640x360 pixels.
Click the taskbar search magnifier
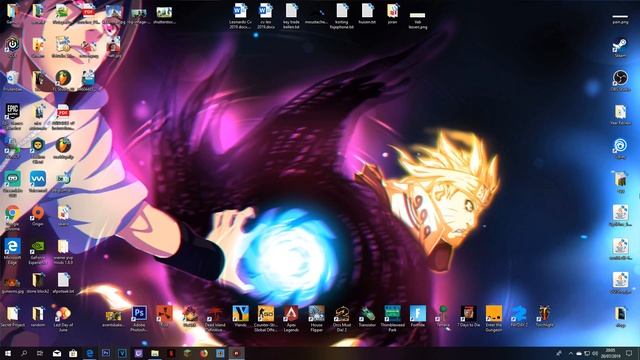pyautogui.click(x=24, y=353)
